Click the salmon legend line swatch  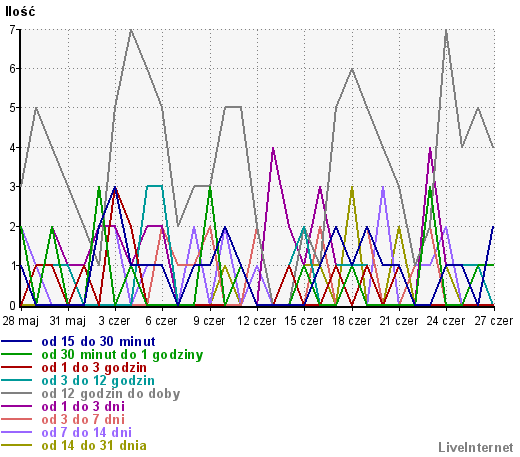point(17,419)
